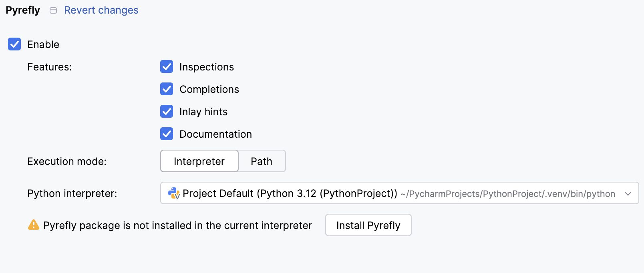Click the Install Pyrefly button
The width and height of the screenshot is (644, 273).
pos(368,225)
